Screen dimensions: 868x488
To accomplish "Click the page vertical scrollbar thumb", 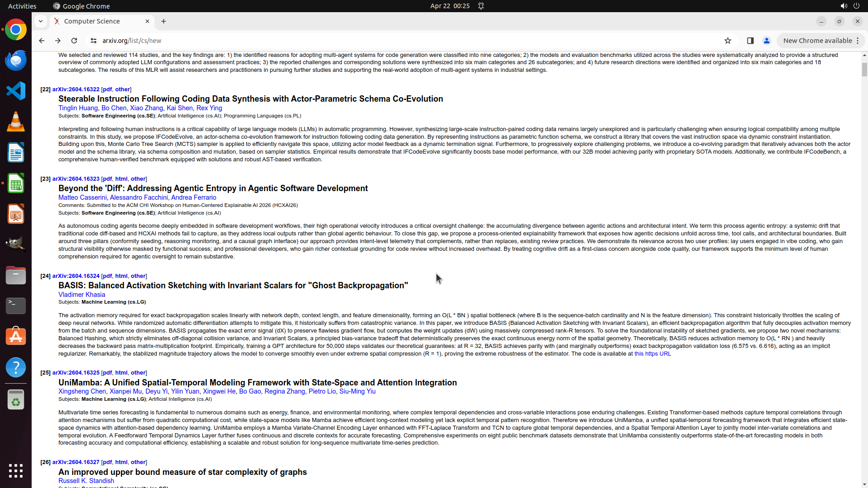I will click(x=864, y=69).
